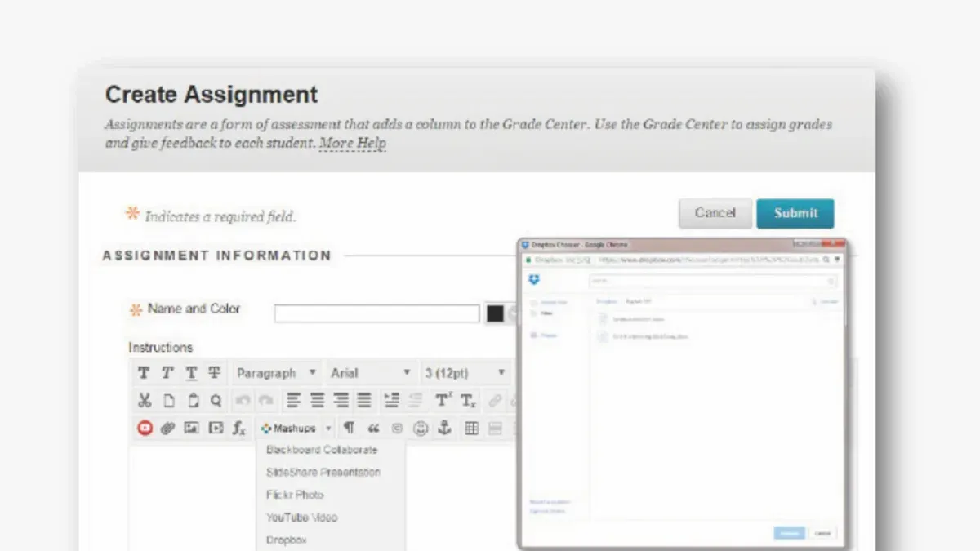Paste from clipboard icon
The width and height of the screenshot is (980, 551).
193,401
